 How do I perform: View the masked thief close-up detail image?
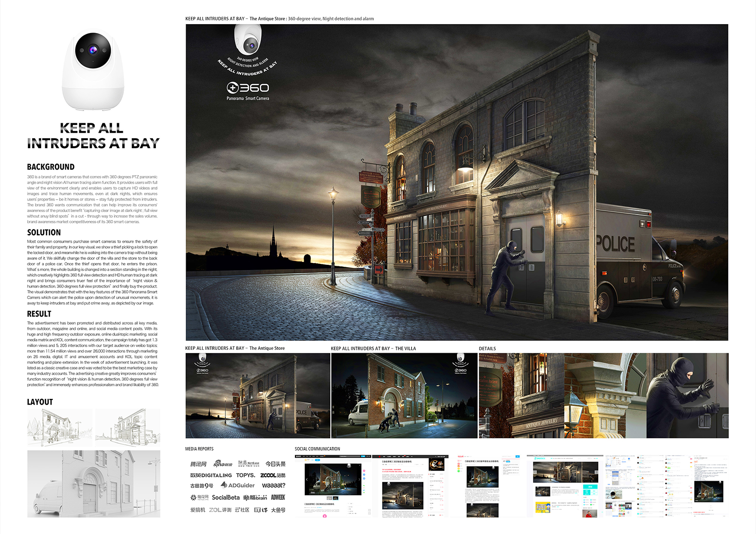pyautogui.click(x=687, y=396)
